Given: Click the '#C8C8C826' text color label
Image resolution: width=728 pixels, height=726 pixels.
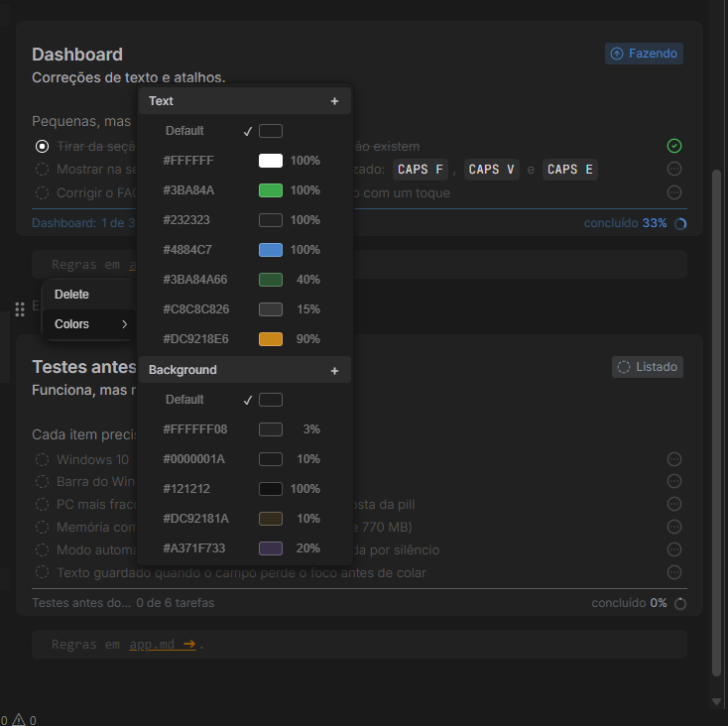Looking at the screenshot, I should (x=196, y=309).
